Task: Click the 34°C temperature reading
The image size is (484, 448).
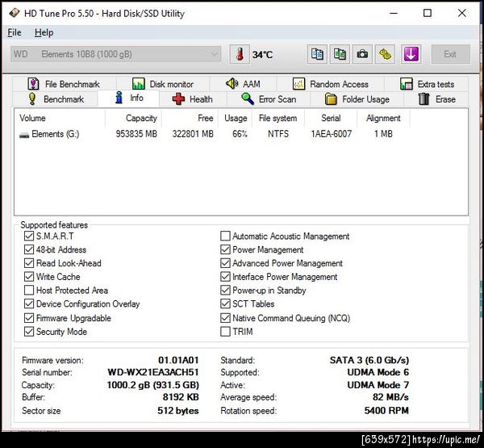Action: [262, 55]
